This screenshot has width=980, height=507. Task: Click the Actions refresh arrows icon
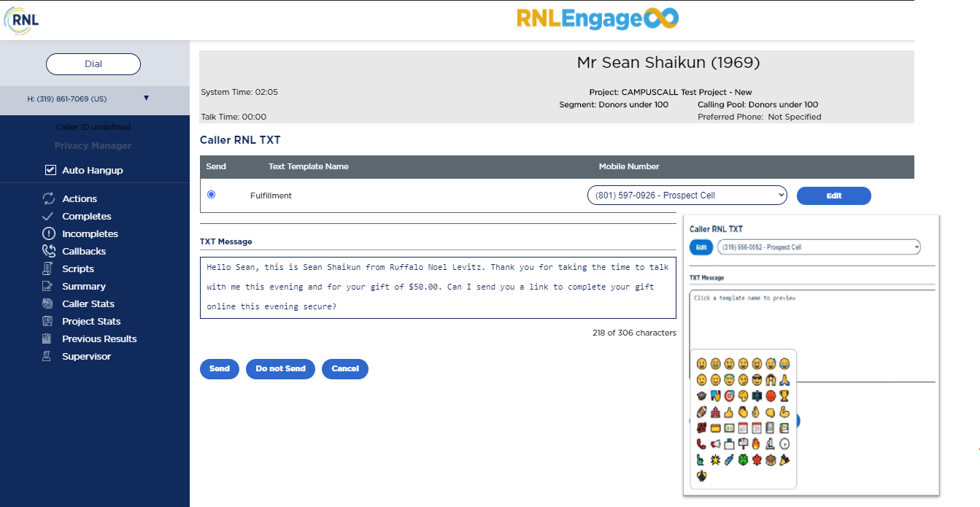(x=48, y=198)
